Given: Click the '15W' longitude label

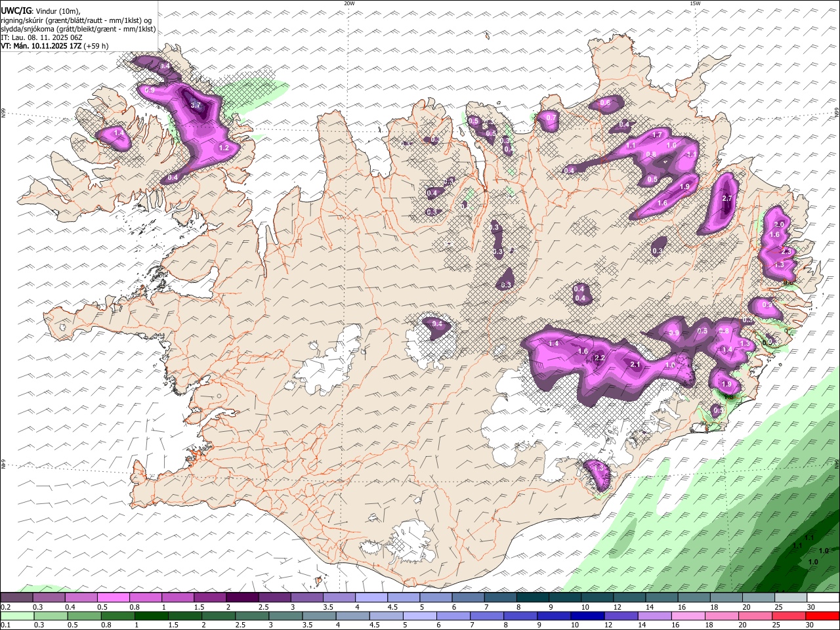Looking at the screenshot, I should click(695, 3).
